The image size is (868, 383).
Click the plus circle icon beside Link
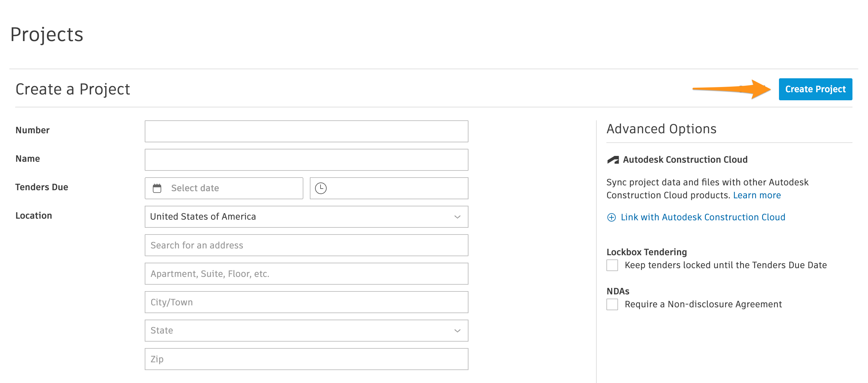(611, 217)
